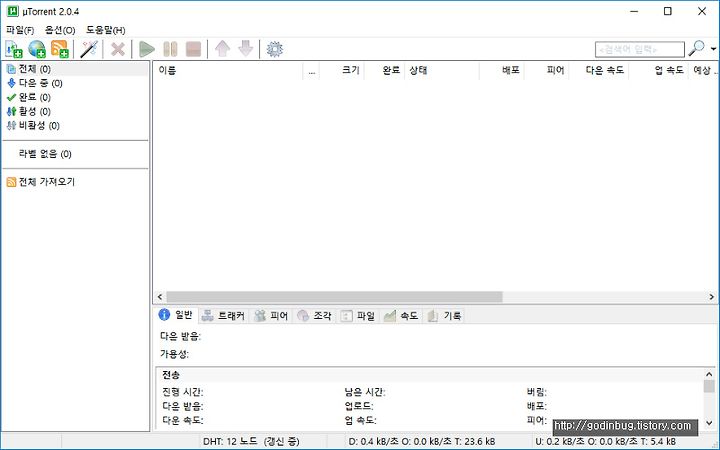Click the 진행 시간: label
The width and height of the screenshot is (720, 450).
tap(183, 392)
